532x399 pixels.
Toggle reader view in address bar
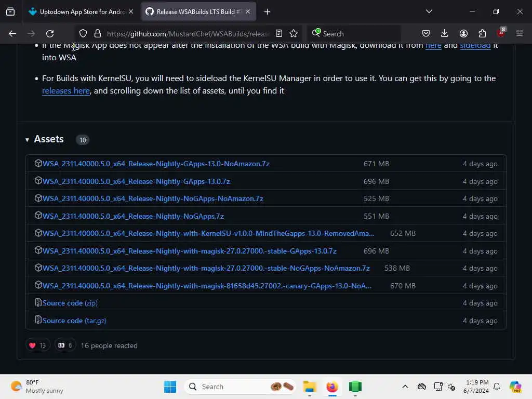pyautogui.click(x=279, y=34)
